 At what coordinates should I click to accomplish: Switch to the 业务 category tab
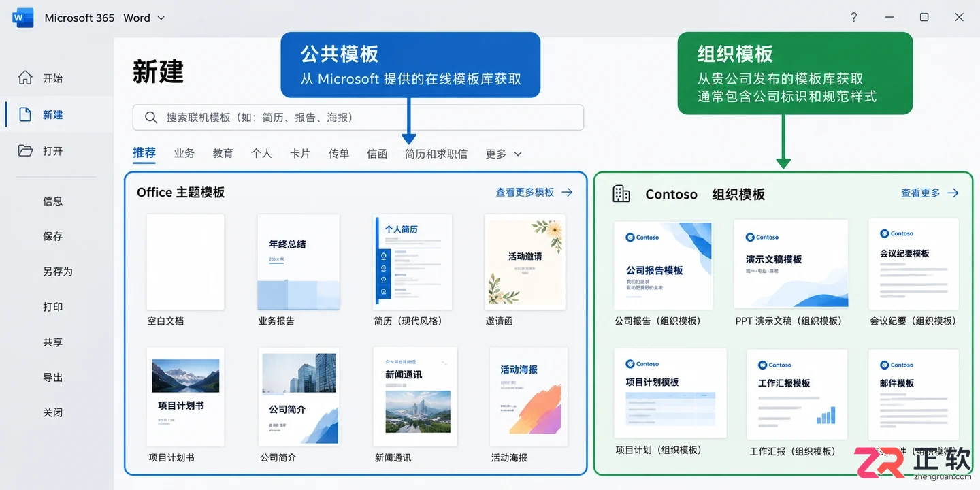pos(184,154)
